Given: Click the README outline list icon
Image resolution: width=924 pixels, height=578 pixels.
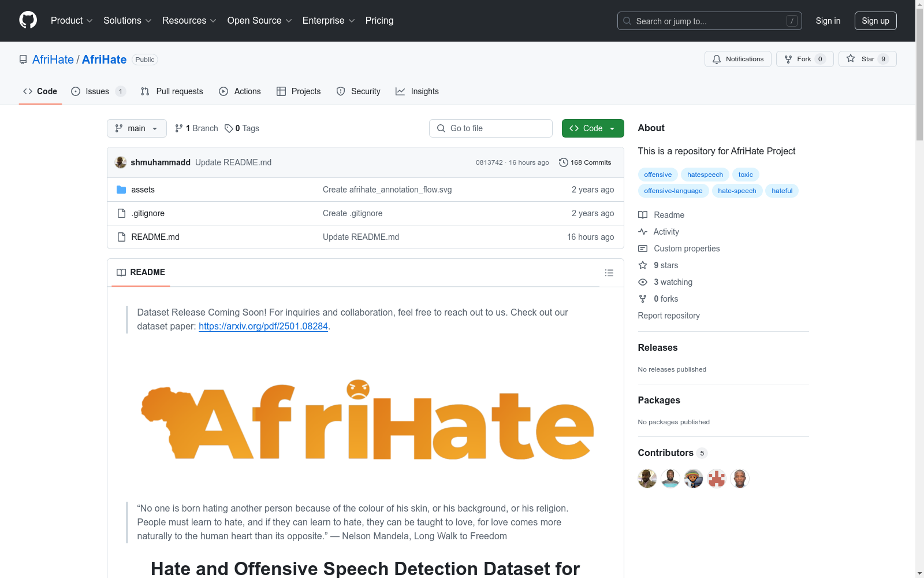Looking at the screenshot, I should click(x=609, y=273).
